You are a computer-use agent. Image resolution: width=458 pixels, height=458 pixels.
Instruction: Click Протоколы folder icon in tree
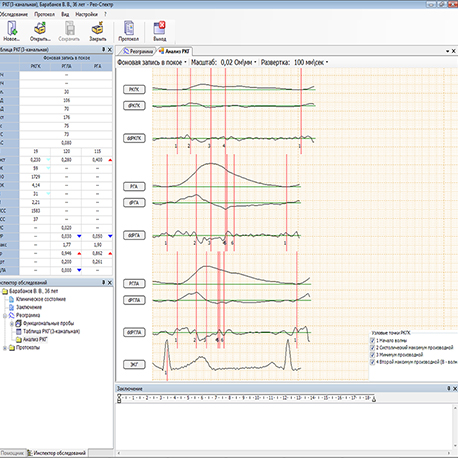tap(12, 348)
